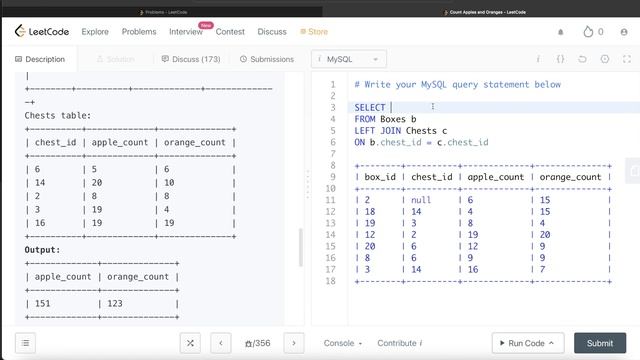The image size is (640, 360).
Task: Click the 151 output value
Action: 42,304
